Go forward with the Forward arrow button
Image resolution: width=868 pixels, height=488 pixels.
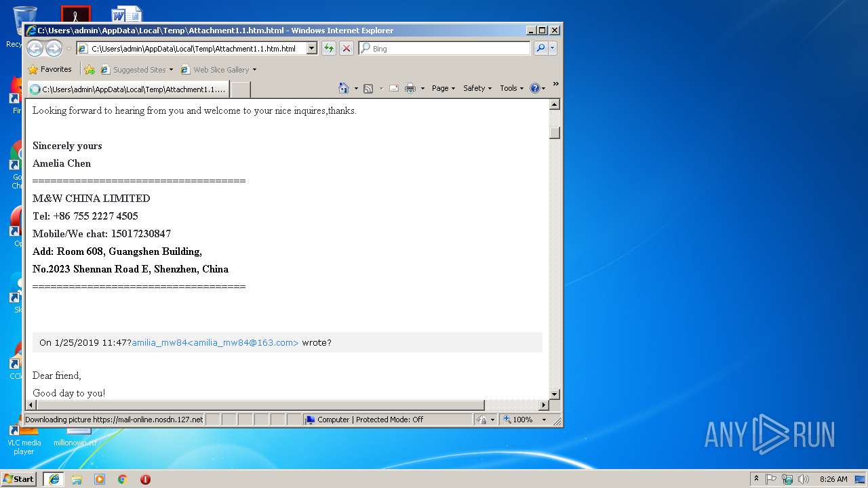pyautogui.click(x=54, y=48)
